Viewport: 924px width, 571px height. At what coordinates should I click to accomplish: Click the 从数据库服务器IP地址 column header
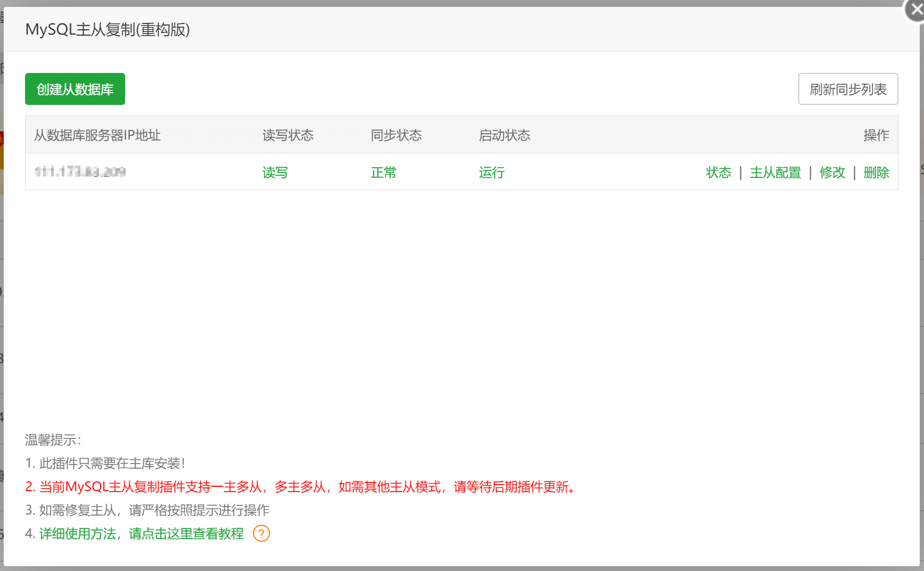point(97,135)
